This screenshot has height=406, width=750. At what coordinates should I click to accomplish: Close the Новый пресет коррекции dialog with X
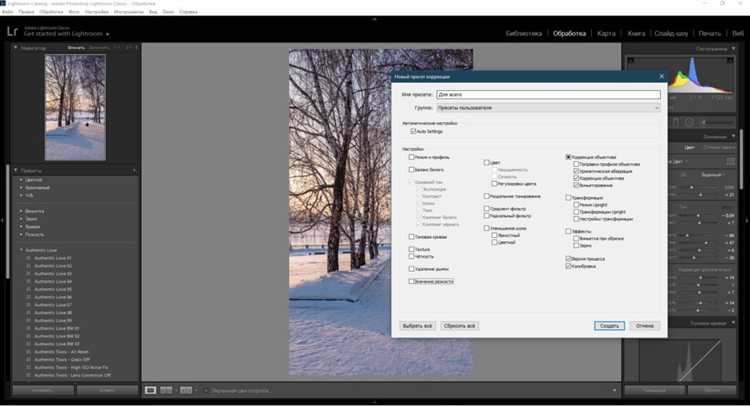tap(662, 77)
